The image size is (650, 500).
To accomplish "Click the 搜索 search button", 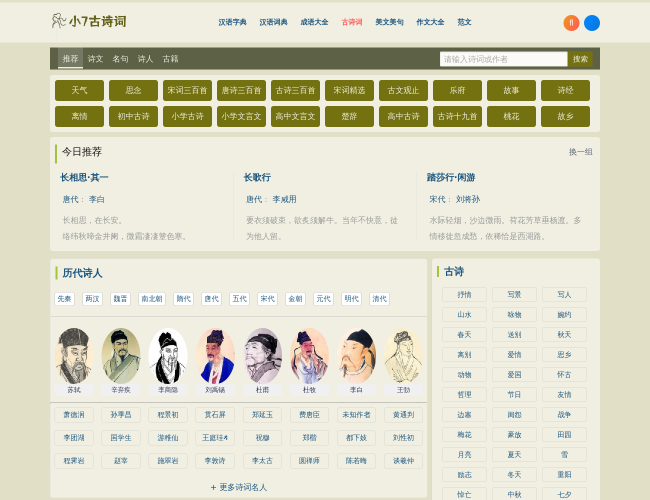I will [580, 59].
